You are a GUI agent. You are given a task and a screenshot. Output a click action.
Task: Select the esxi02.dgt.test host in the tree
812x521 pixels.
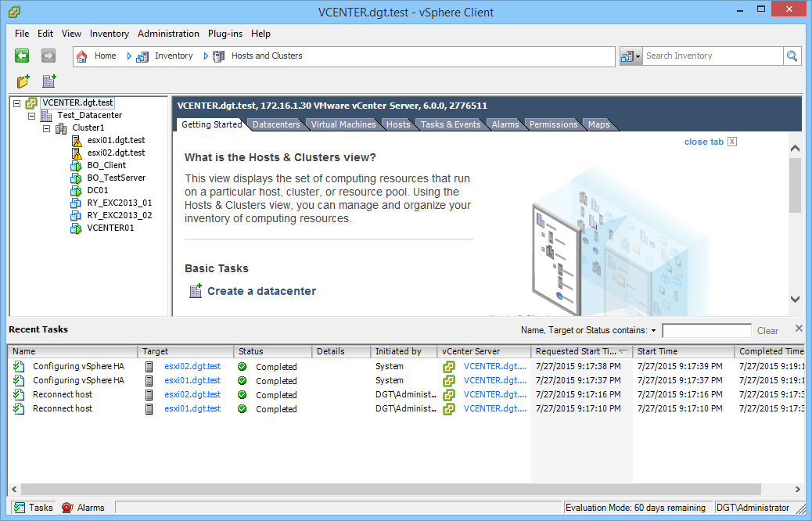click(x=116, y=153)
